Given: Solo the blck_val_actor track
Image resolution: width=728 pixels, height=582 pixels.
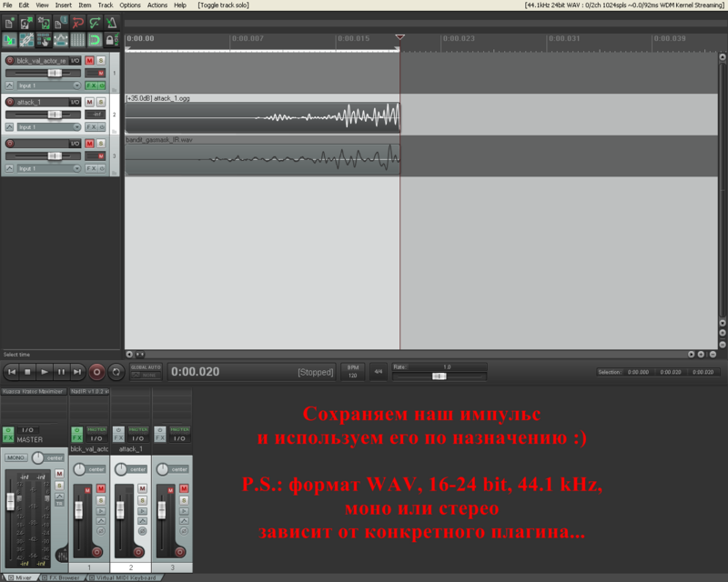Looking at the screenshot, I should 100,60.
